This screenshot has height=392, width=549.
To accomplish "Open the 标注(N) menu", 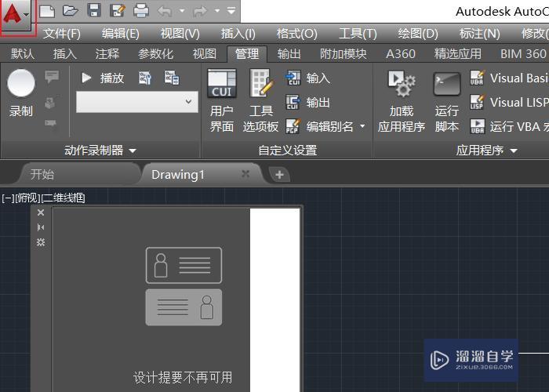I will pyautogui.click(x=480, y=34).
